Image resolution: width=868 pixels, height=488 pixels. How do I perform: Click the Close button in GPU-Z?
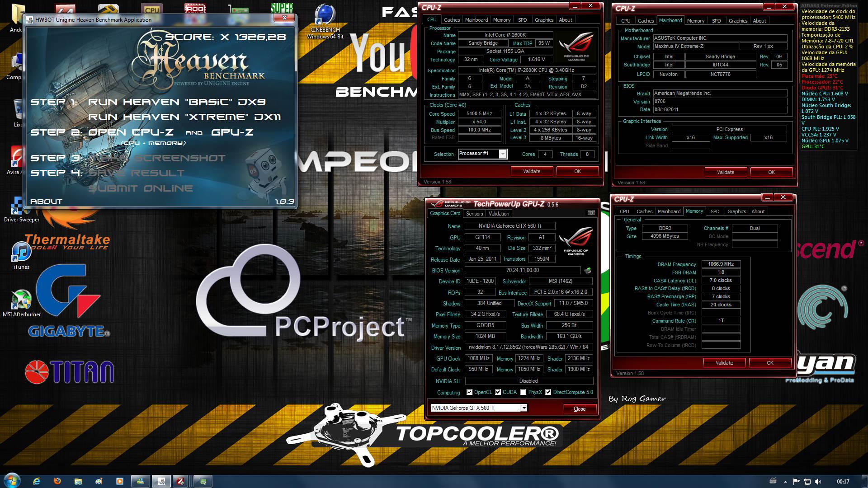(580, 409)
